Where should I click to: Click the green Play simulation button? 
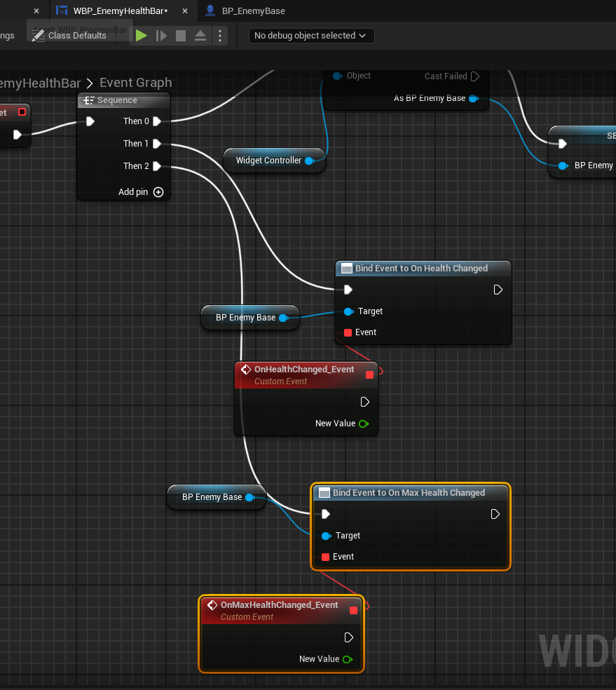(141, 36)
